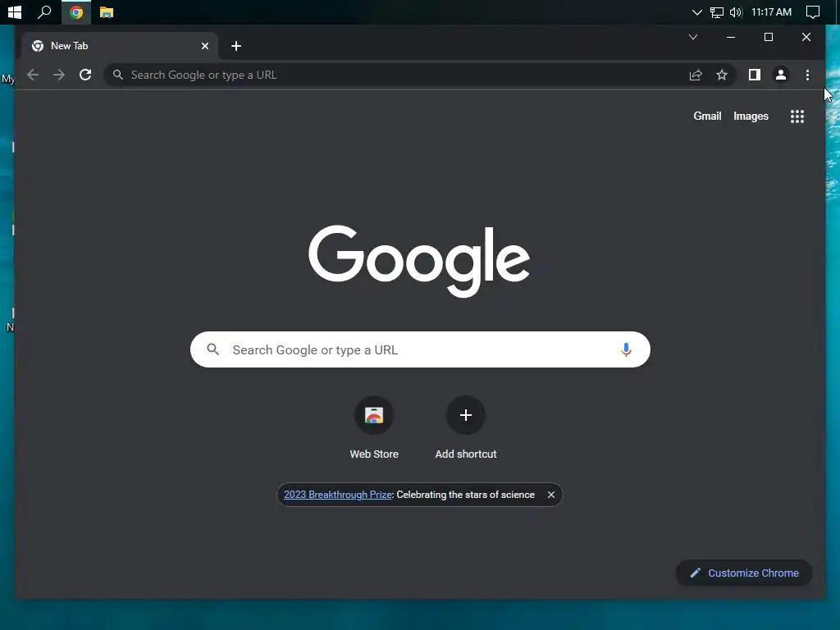The width and height of the screenshot is (840, 630).
Task: Click the 11:17 AM clock
Action: pyautogui.click(x=771, y=12)
